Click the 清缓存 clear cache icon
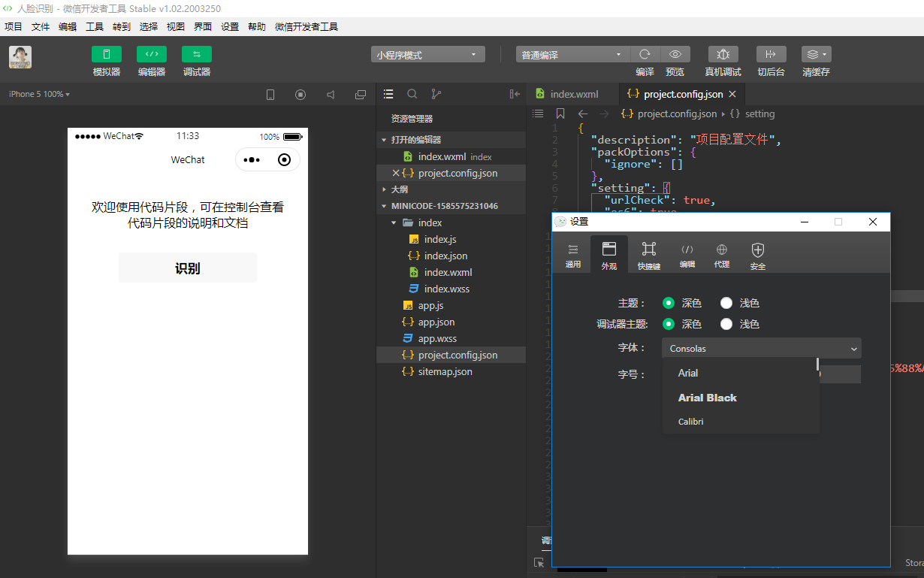Image resolution: width=924 pixels, height=578 pixels. [x=817, y=54]
